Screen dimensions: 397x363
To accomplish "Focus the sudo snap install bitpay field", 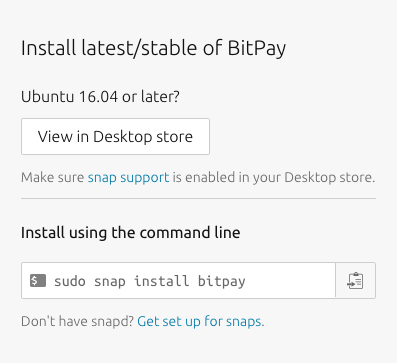I will pyautogui.click(x=178, y=281).
